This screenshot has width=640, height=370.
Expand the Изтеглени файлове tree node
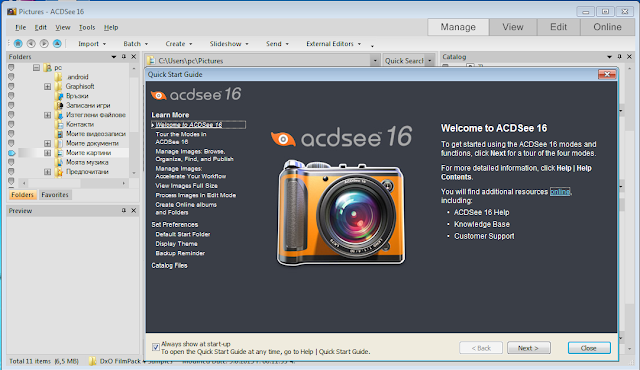point(47,115)
